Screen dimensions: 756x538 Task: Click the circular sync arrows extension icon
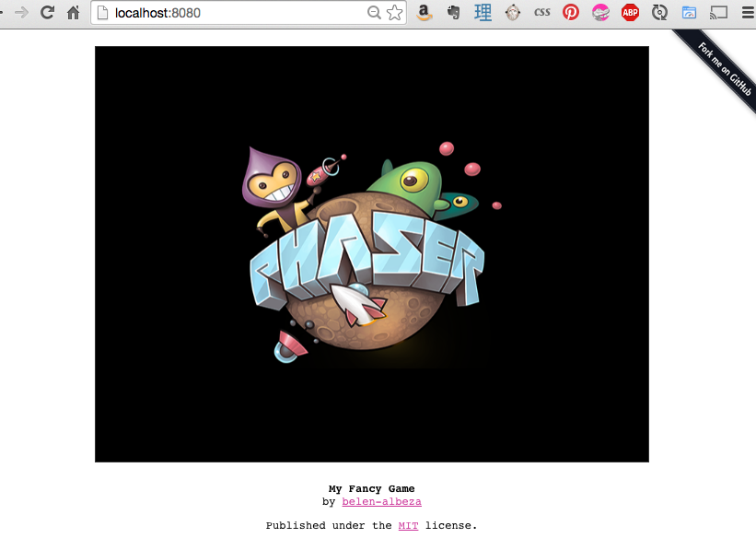tap(659, 13)
